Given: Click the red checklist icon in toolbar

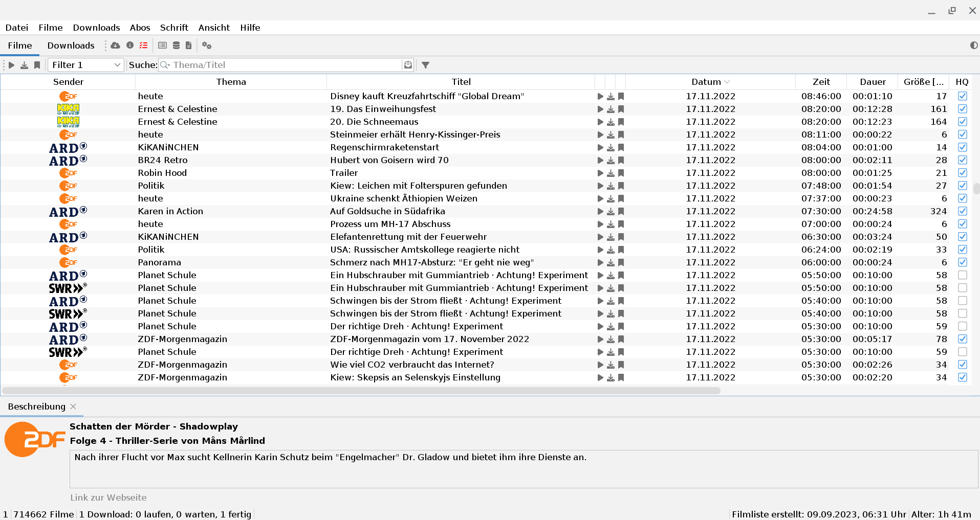Looking at the screenshot, I should pyautogui.click(x=144, y=46).
